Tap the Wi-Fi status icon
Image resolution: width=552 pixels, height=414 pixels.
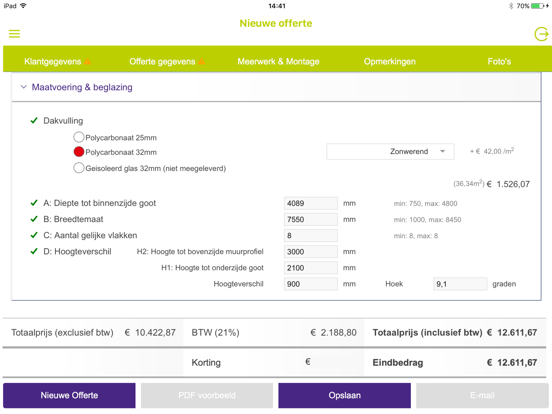(x=23, y=6)
